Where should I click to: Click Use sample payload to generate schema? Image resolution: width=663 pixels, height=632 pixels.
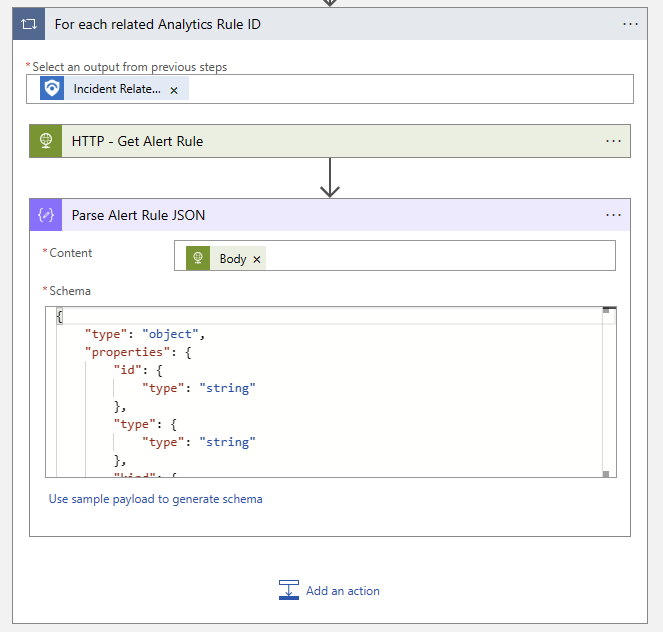tap(155, 499)
